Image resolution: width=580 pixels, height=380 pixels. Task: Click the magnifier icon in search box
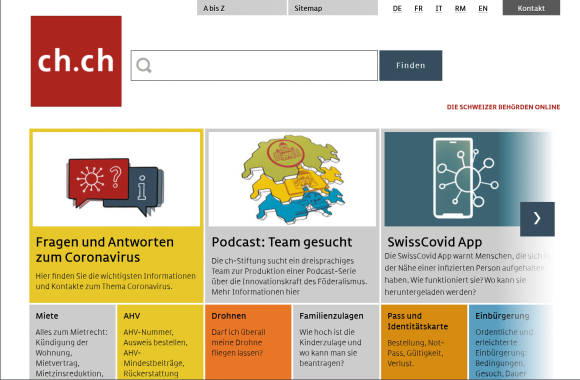[x=144, y=65]
